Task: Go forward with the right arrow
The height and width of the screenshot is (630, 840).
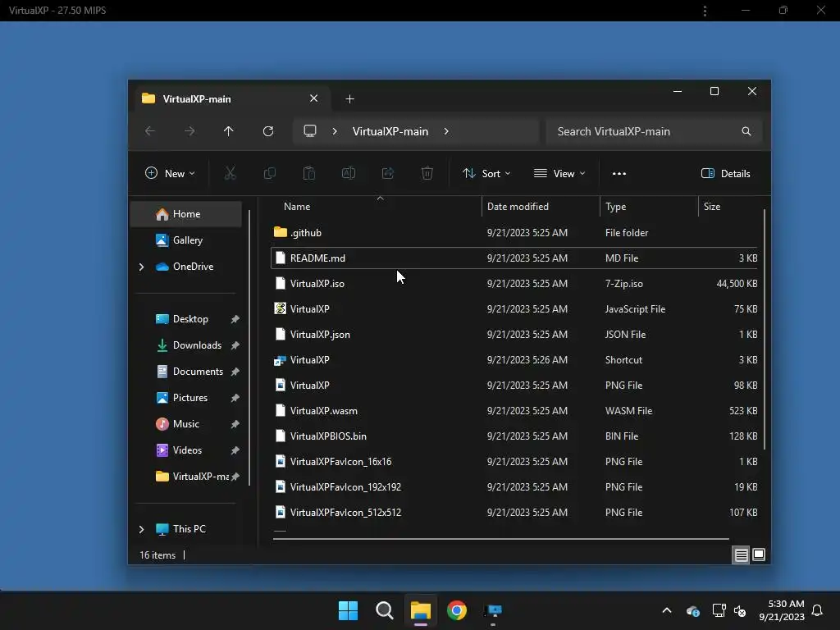Action: (x=189, y=131)
